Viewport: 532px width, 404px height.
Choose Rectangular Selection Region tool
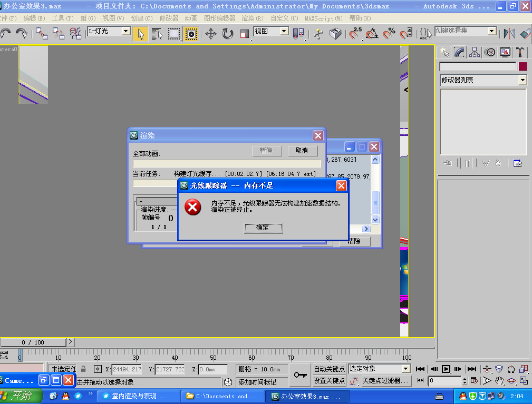coord(173,34)
